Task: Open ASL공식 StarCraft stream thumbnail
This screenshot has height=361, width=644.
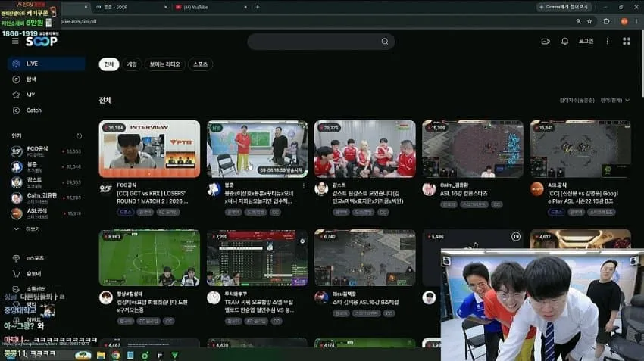Action: (x=580, y=148)
